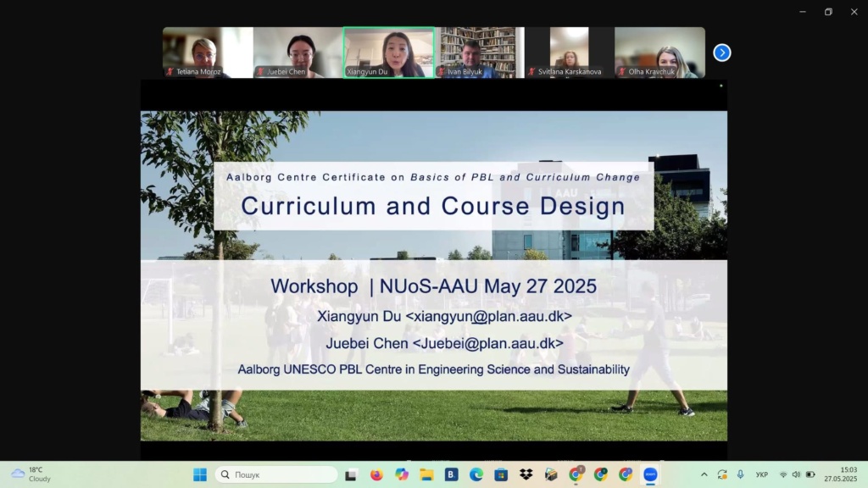The width and height of the screenshot is (868, 488).
Task: Open clock and calendar 15:03
Action: [840, 474]
